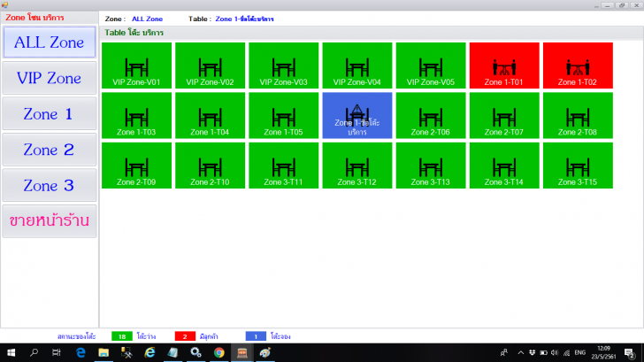Click the blue 'ALL Zone' value label

(x=147, y=19)
